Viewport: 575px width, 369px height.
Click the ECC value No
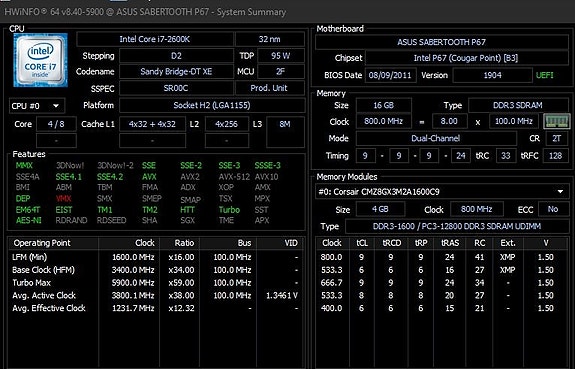click(553, 209)
